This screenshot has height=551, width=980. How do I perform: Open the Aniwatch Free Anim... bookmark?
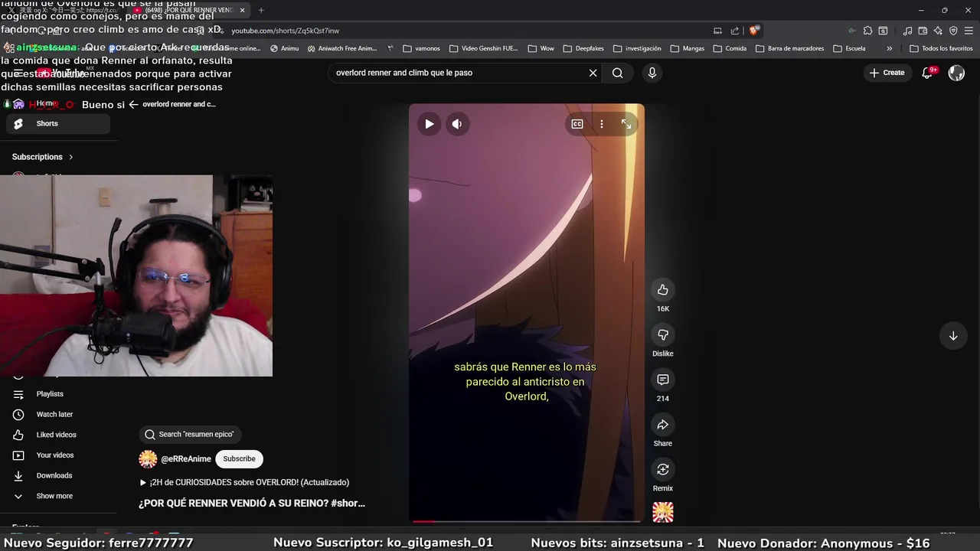coord(342,48)
